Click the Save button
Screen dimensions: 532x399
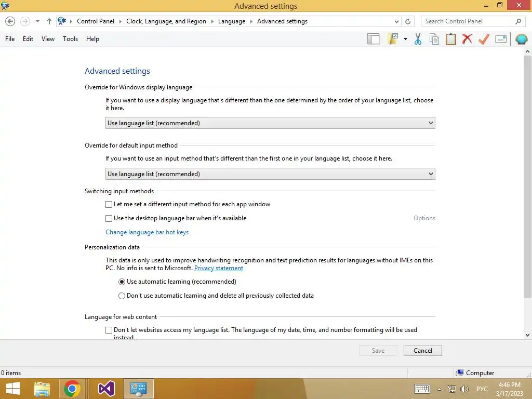378,351
